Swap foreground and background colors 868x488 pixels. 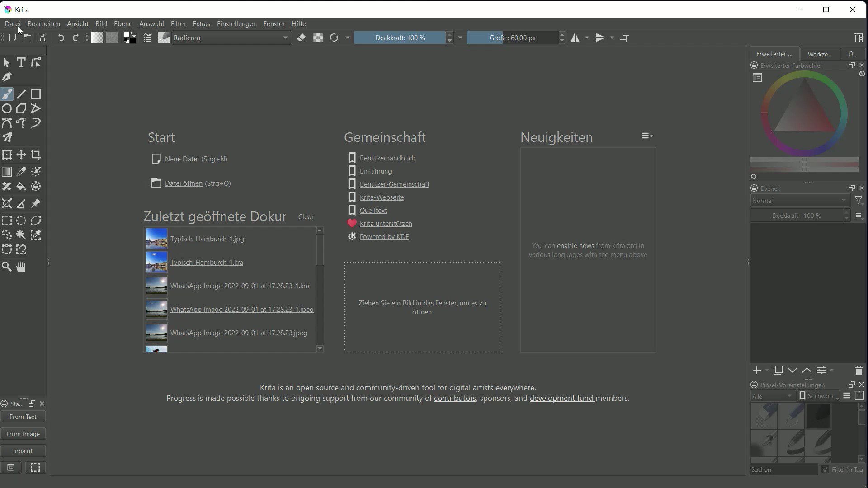[133, 34]
